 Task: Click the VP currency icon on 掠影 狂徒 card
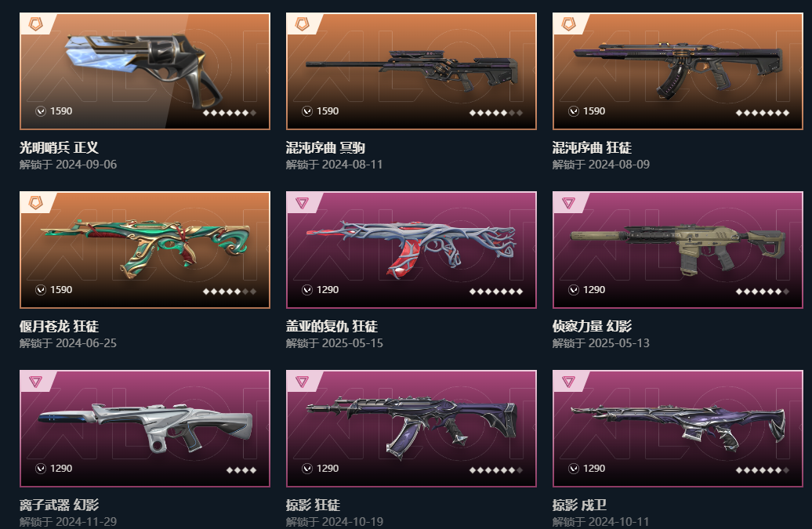(x=307, y=469)
